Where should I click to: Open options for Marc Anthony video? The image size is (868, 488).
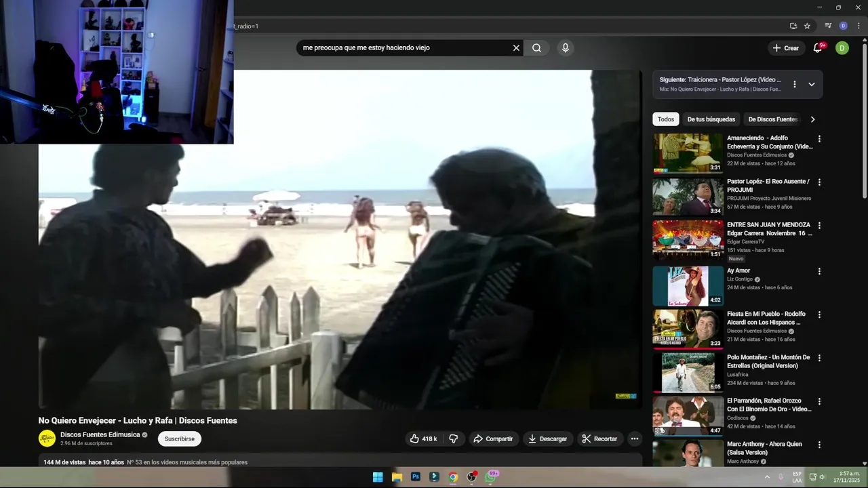[819, 445]
